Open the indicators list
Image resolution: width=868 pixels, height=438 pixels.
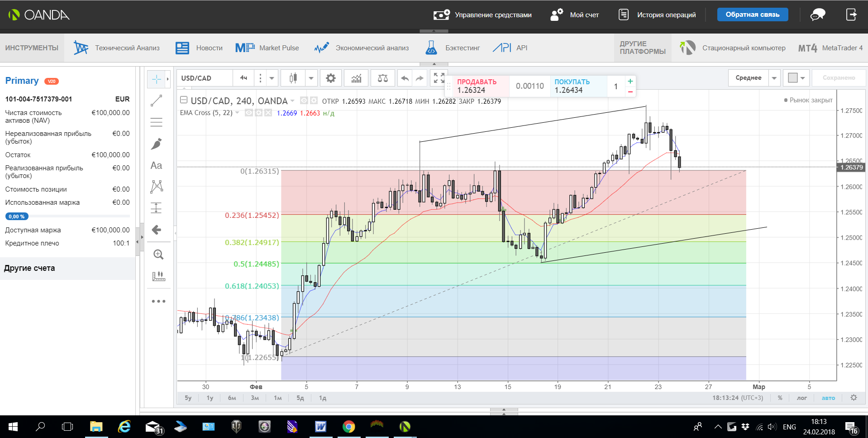point(356,78)
